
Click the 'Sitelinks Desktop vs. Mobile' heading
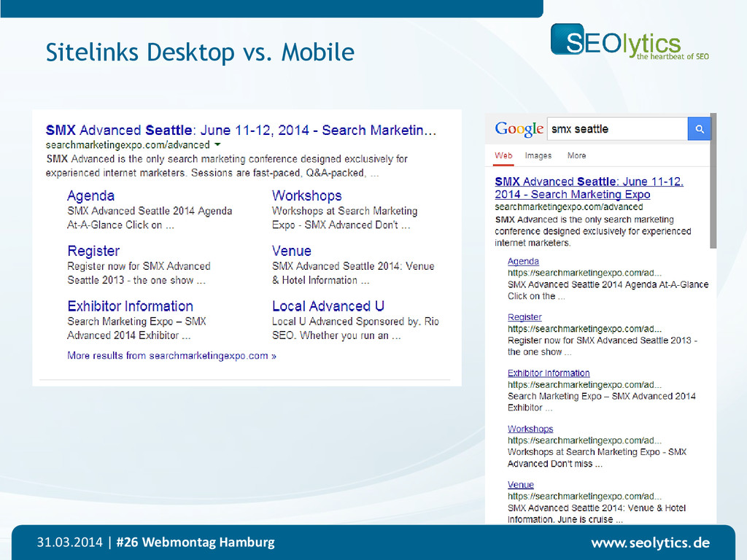(200, 52)
